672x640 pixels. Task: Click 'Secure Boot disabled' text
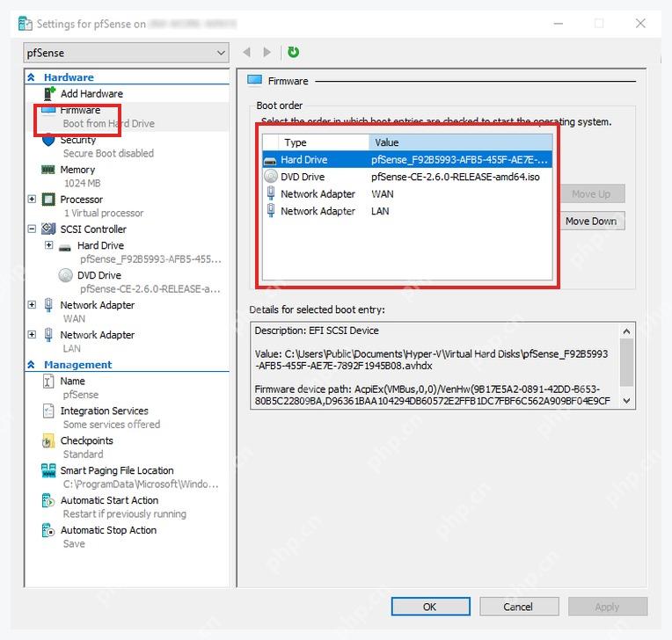(108, 153)
